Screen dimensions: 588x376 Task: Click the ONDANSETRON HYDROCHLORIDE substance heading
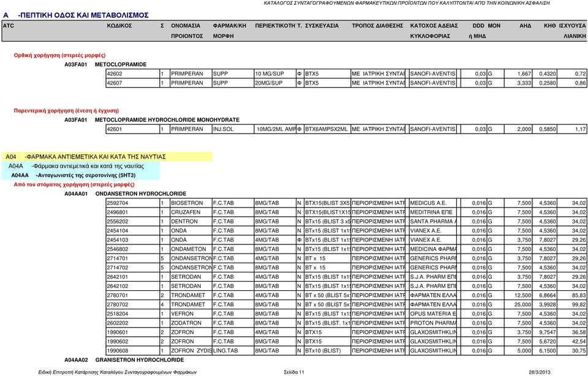(141, 194)
